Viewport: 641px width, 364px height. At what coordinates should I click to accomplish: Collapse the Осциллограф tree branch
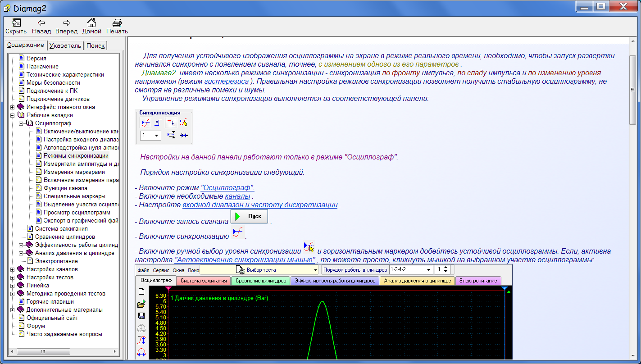coord(21,123)
